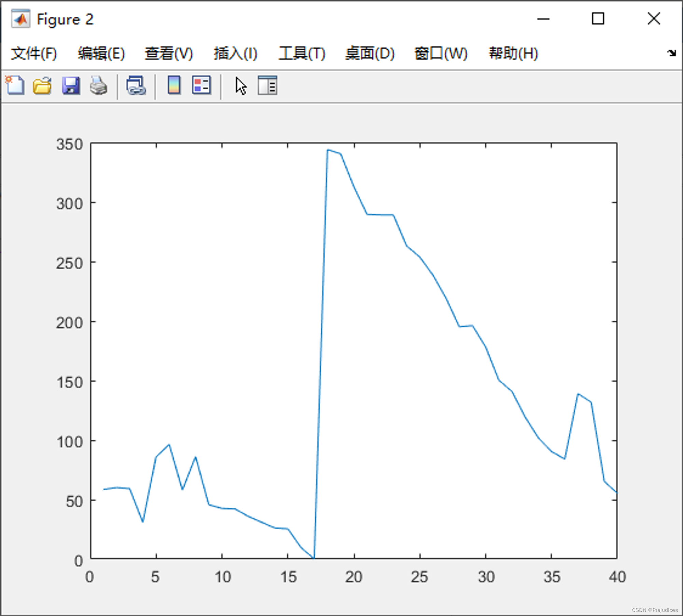Open a file with the folder icon
The height and width of the screenshot is (616, 683).
click(42, 85)
